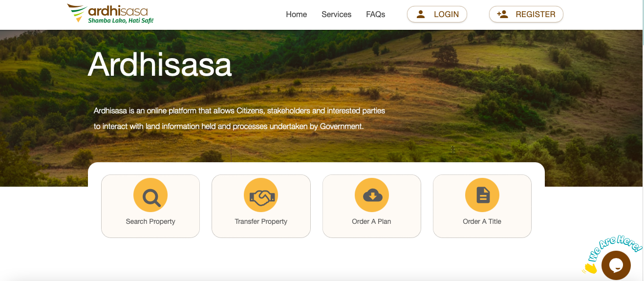Open the Services menu item
Screen dimensions: 644x281
(336, 14)
